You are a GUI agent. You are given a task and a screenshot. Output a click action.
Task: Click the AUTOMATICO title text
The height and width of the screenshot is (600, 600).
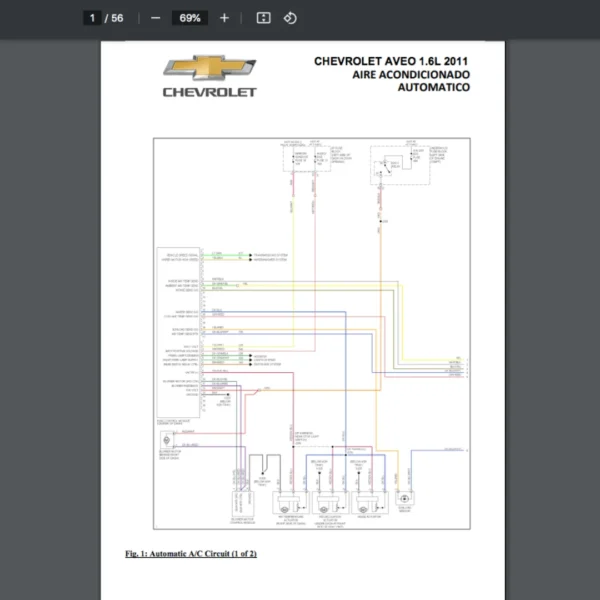pos(434,88)
